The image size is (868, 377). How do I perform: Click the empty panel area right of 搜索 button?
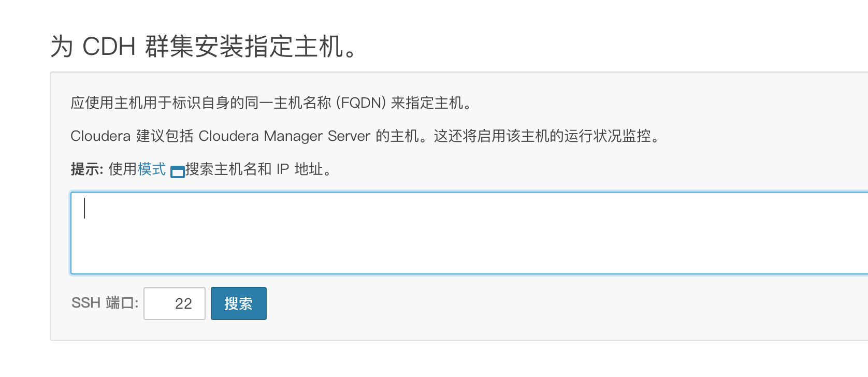[x=565, y=306]
